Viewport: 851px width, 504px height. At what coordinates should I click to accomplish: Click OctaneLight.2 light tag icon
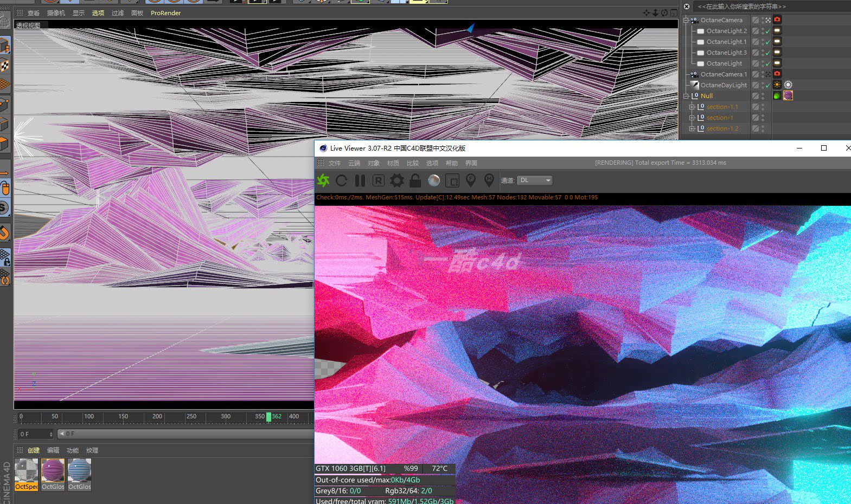coord(777,30)
